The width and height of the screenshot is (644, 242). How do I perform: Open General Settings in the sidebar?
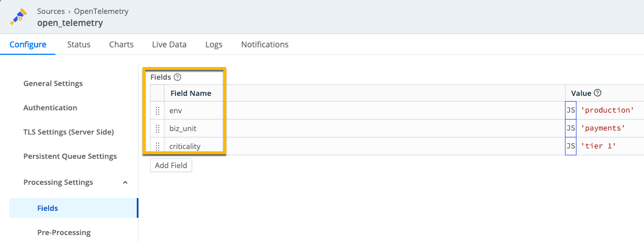click(53, 84)
